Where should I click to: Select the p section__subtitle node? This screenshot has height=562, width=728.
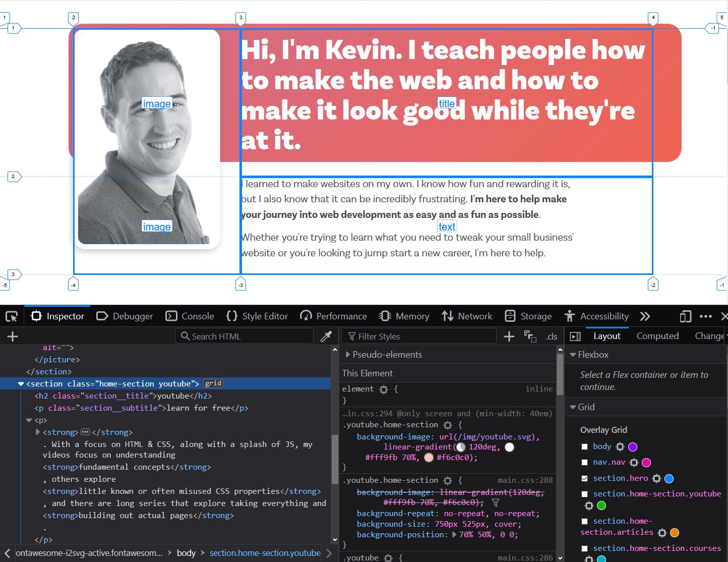click(142, 408)
